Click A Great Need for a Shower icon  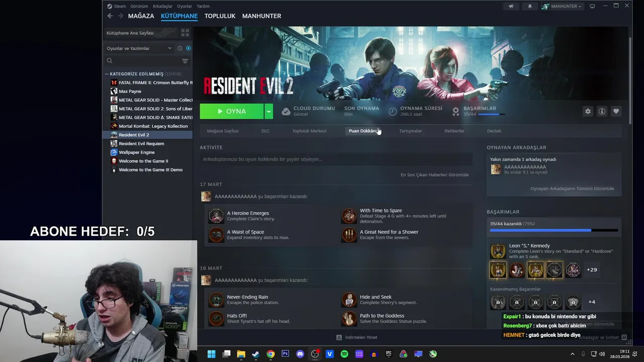[x=349, y=235]
